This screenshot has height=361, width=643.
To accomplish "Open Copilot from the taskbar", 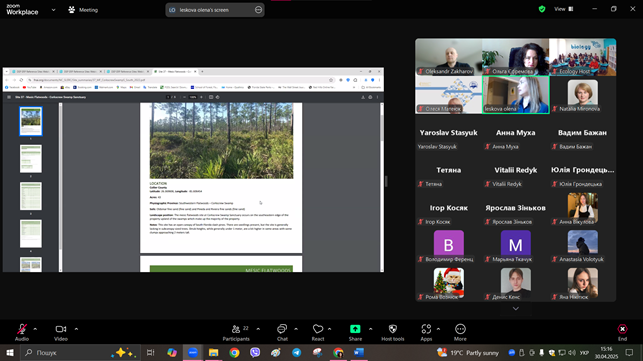I will click(x=172, y=352).
